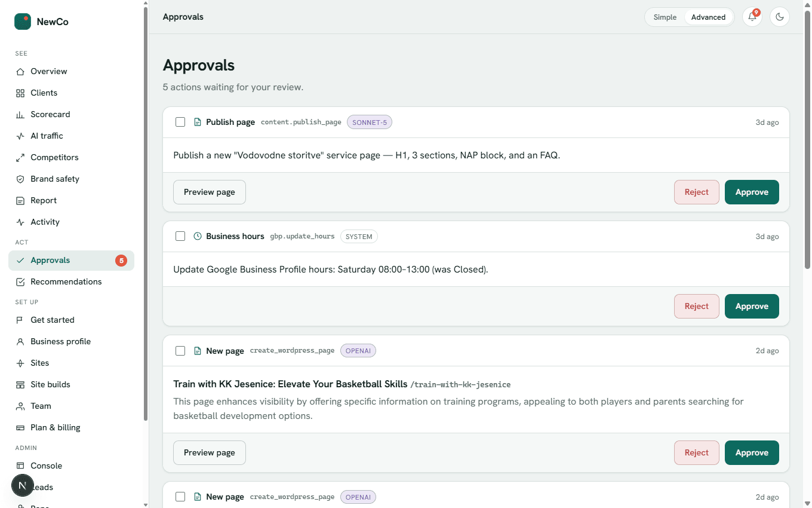Switch to Simple view mode
The width and height of the screenshot is (812, 508).
[x=665, y=17]
